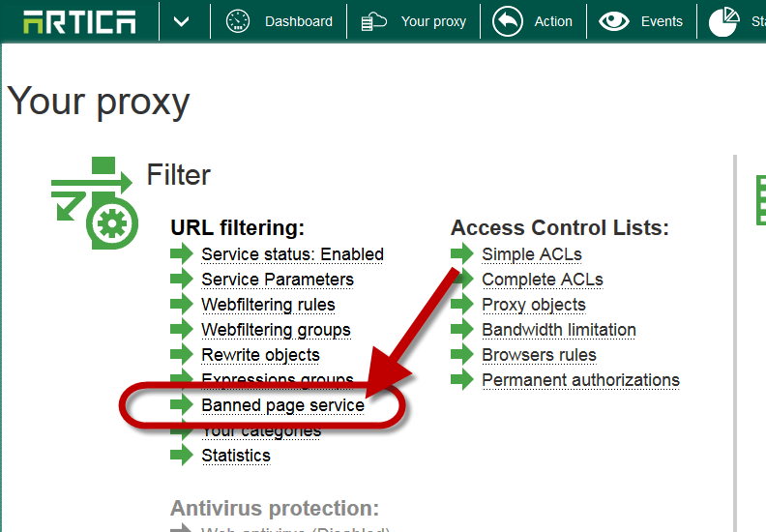Click green arrow beside Simple ACLs
766x532 pixels.
point(462,254)
